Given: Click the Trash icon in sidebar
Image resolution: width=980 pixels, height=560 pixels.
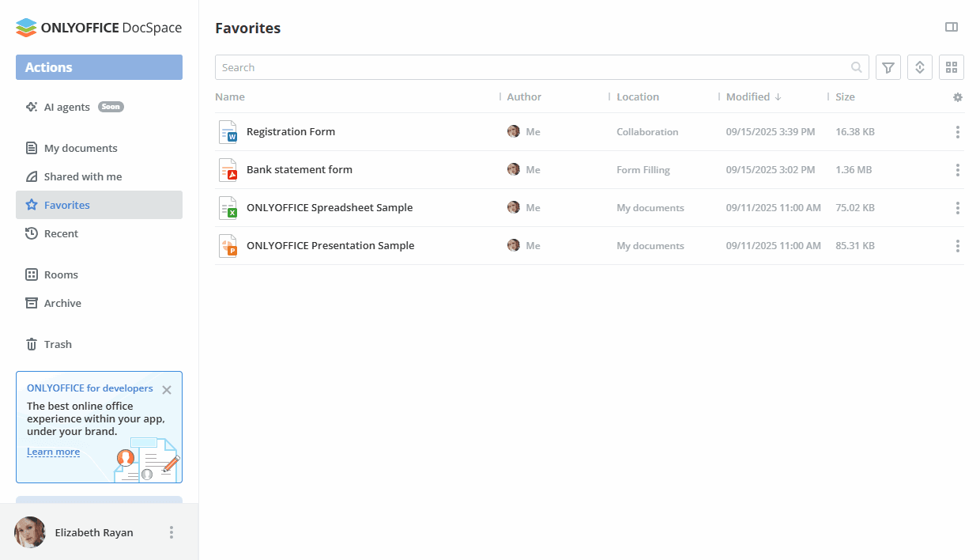Looking at the screenshot, I should pos(33,344).
